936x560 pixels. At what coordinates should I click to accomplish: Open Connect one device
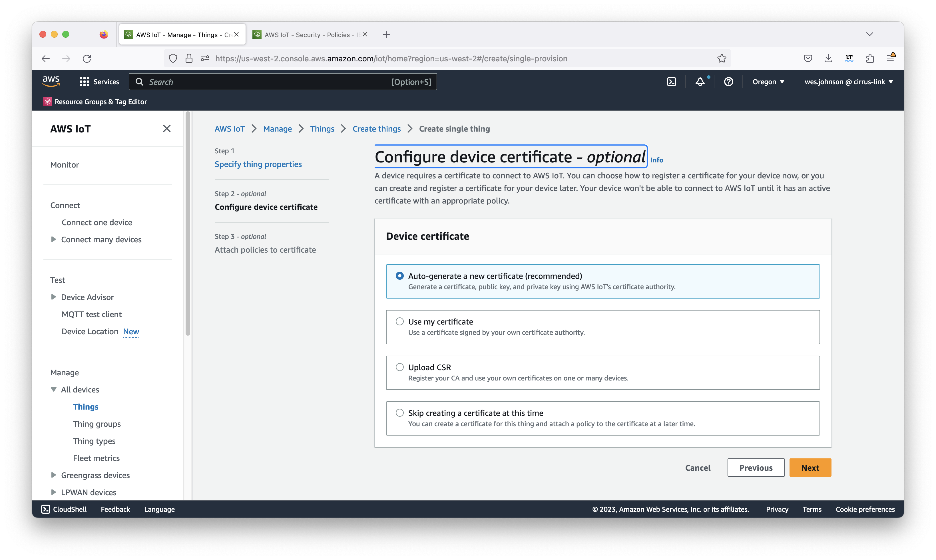tap(97, 222)
